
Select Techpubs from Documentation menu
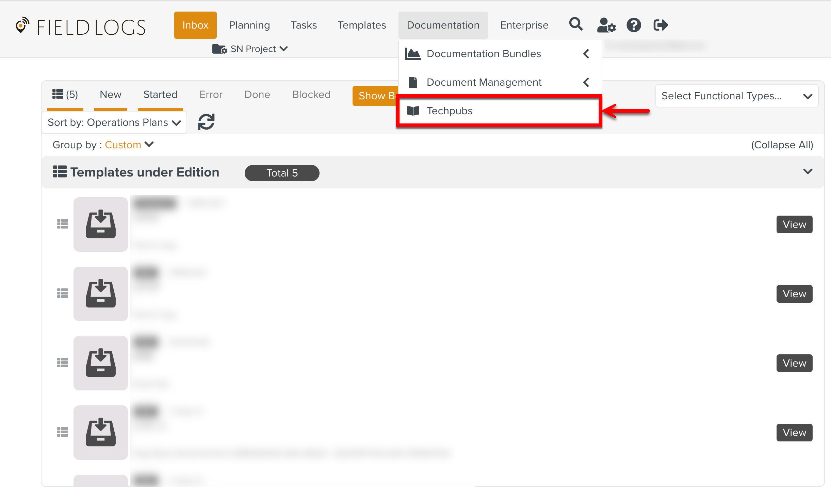click(x=450, y=111)
